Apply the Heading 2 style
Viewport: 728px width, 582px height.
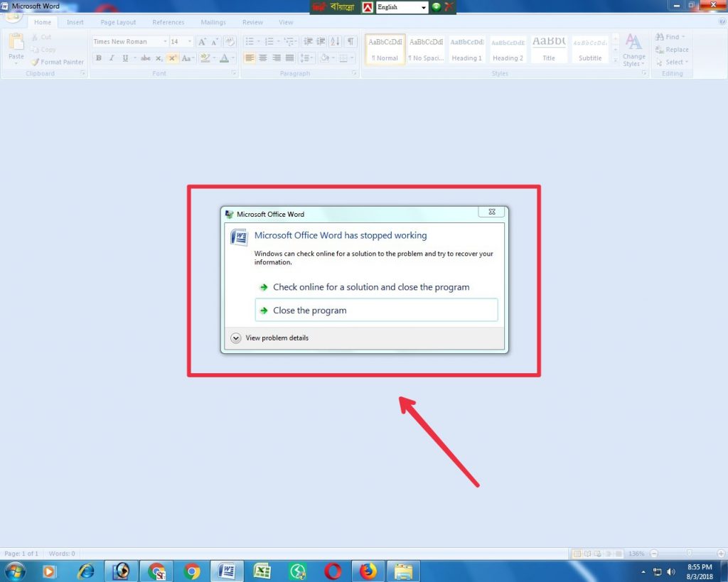point(508,49)
